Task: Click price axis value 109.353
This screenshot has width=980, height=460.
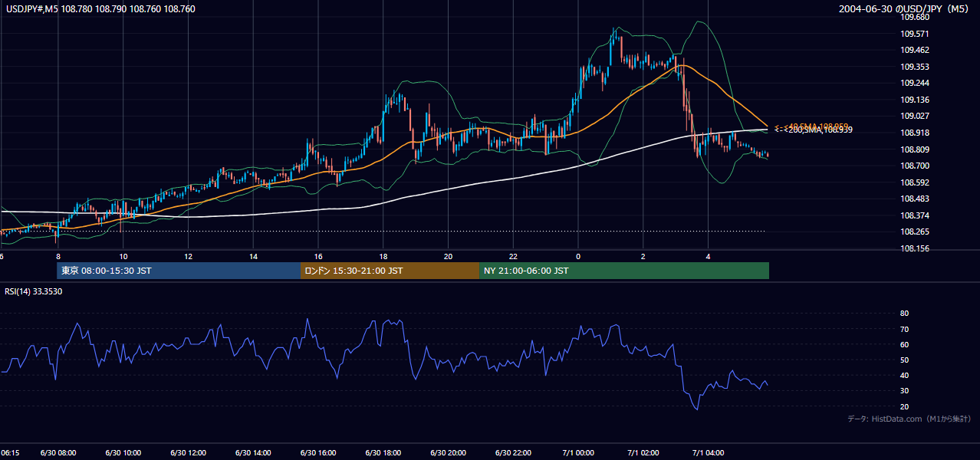Action: click(915, 67)
